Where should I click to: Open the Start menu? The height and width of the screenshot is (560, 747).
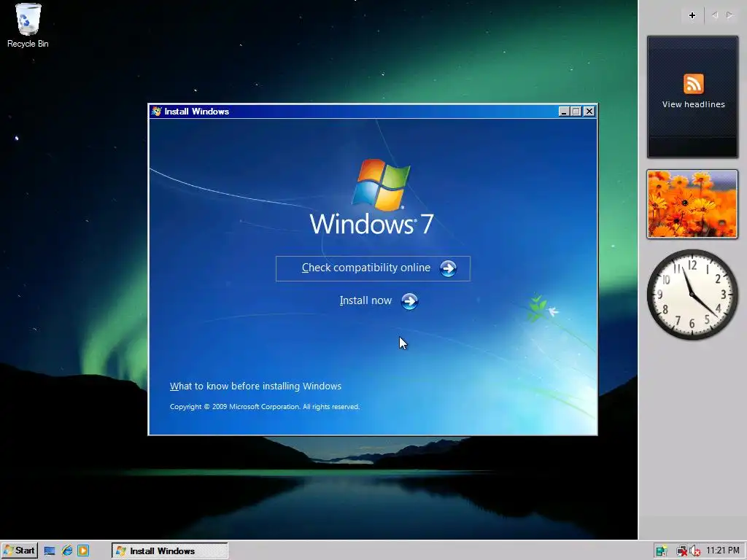click(x=19, y=551)
